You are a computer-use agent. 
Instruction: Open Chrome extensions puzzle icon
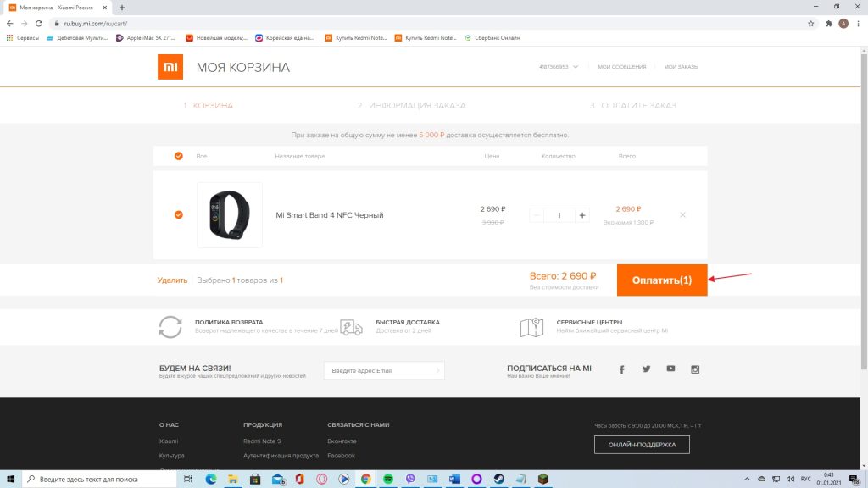pyautogui.click(x=828, y=24)
